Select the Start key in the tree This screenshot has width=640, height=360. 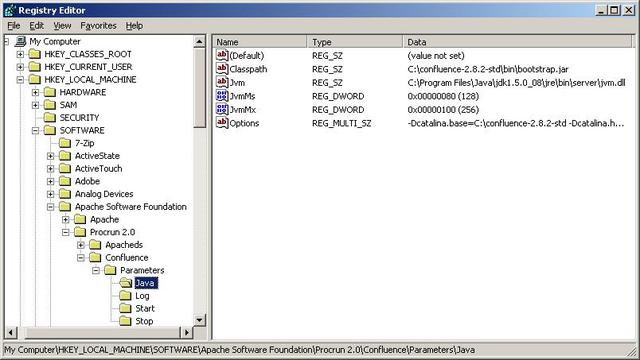(x=145, y=308)
